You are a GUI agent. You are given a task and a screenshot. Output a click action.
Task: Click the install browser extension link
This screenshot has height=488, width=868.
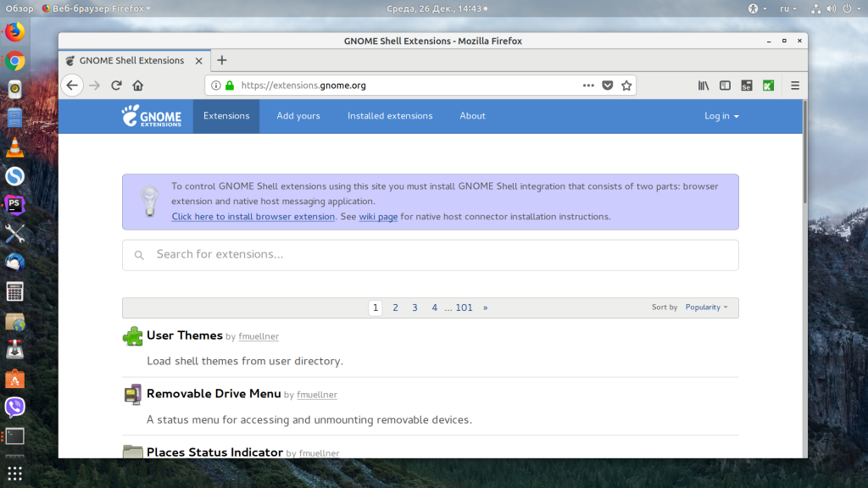click(x=252, y=216)
